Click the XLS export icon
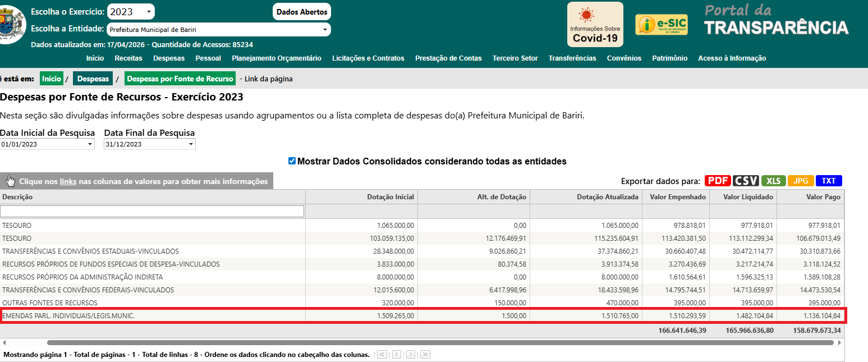 click(773, 181)
